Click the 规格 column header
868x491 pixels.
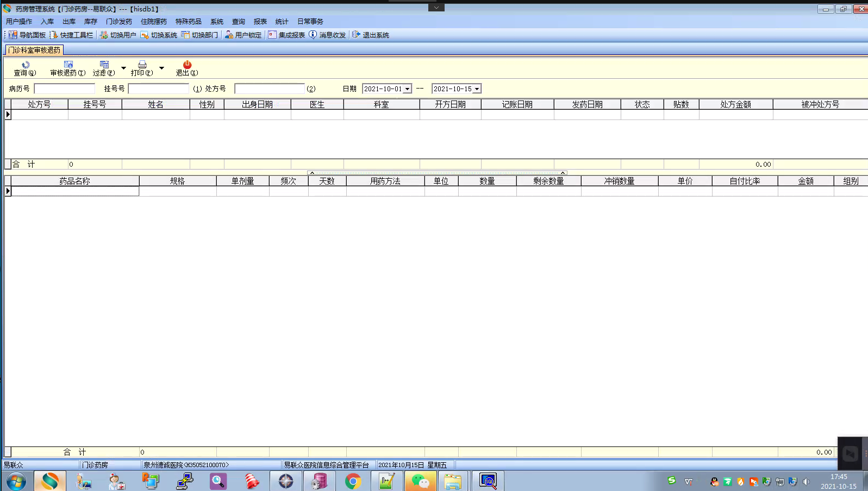coord(178,181)
